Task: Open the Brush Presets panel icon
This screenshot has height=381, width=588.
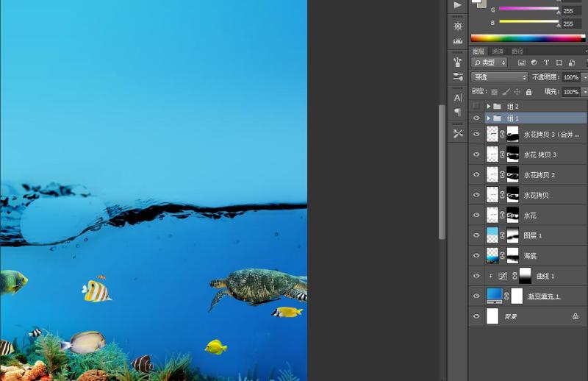Action: [x=457, y=62]
